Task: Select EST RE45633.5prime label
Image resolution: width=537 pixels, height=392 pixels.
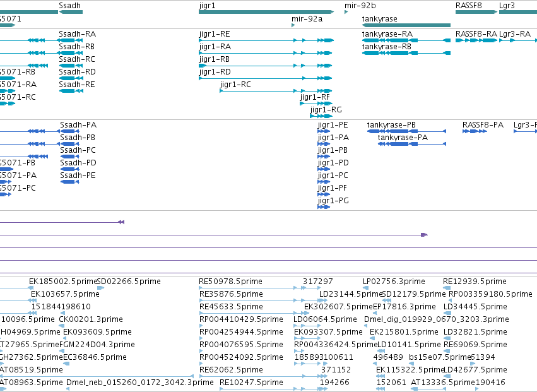Action: tap(231, 307)
